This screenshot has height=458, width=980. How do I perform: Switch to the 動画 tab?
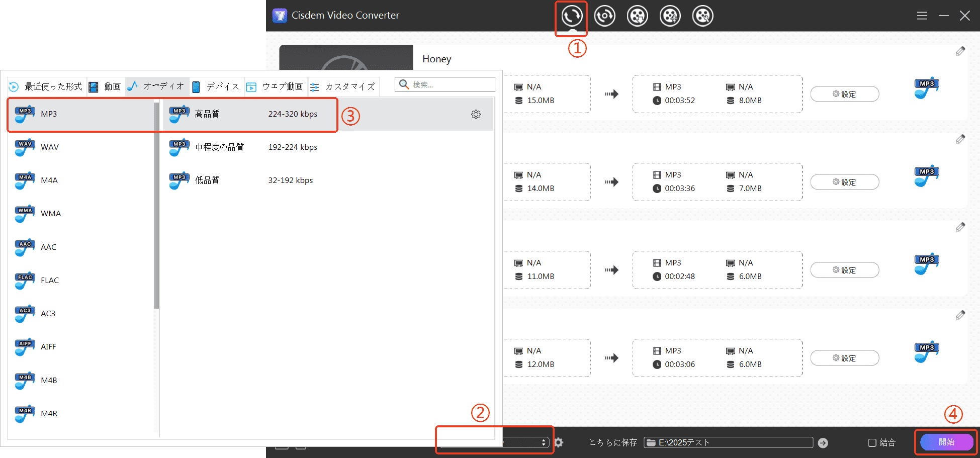coord(106,87)
